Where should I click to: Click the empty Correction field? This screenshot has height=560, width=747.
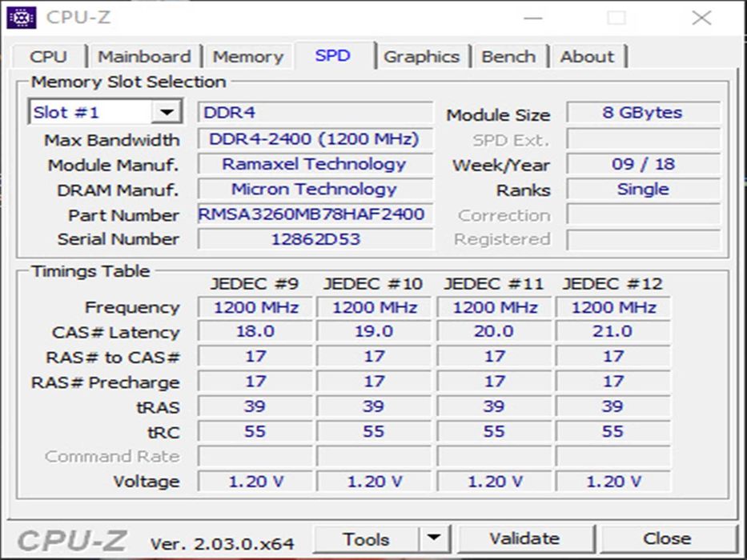pos(643,214)
